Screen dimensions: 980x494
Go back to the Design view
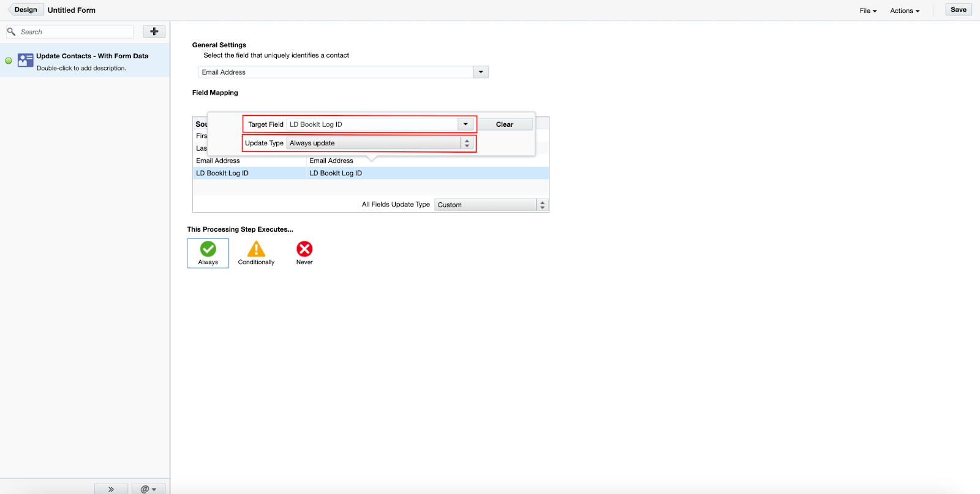[x=26, y=10]
